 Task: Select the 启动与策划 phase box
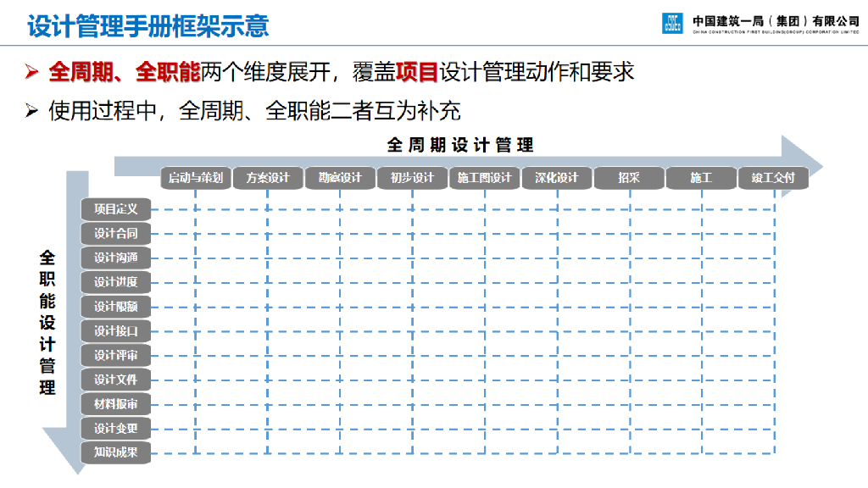pos(196,178)
